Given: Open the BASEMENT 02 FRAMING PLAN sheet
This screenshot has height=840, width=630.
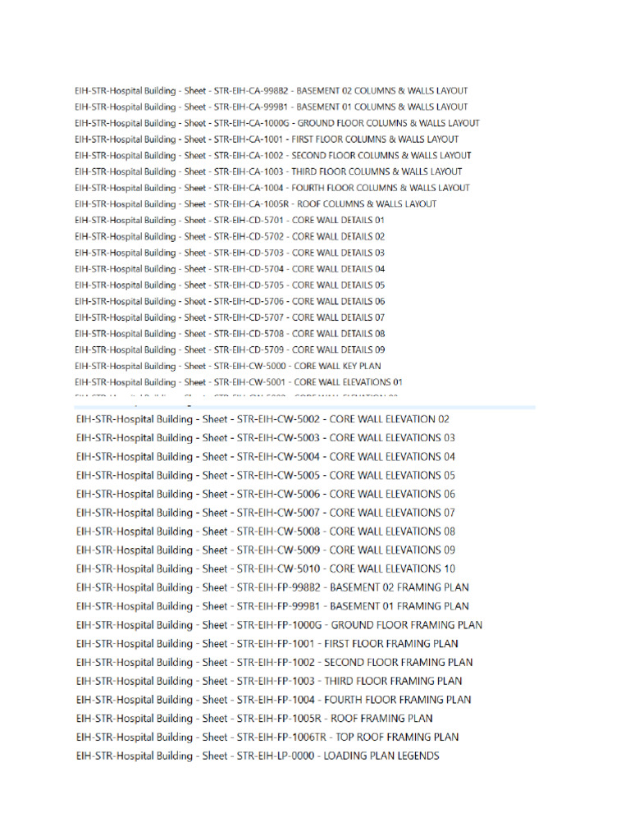Looking at the screenshot, I should [272, 587].
